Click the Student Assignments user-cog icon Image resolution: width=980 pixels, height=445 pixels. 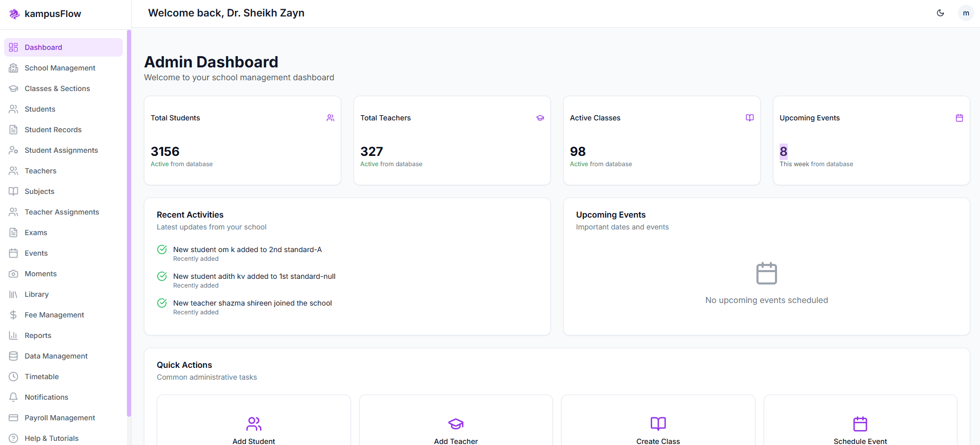[x=13, y=150]
